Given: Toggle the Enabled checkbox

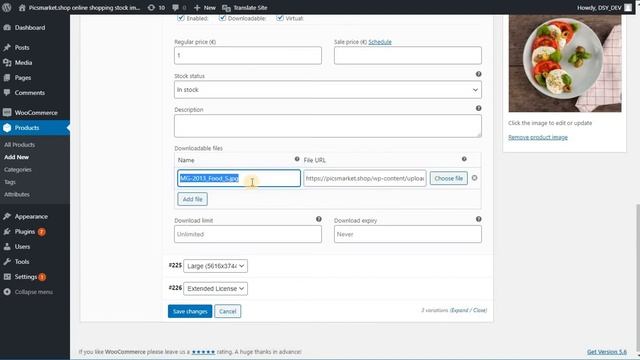Looking at the screenshot, I should point(181,18).
